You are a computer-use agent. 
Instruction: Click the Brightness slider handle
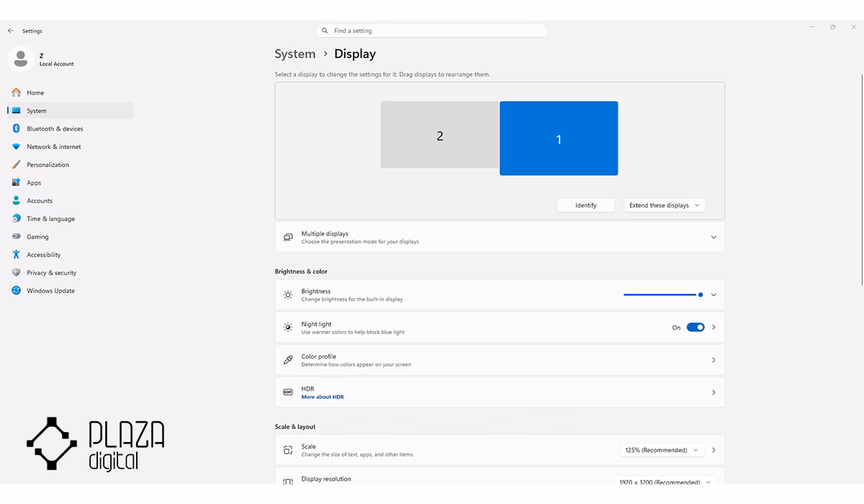click(701, 294)
